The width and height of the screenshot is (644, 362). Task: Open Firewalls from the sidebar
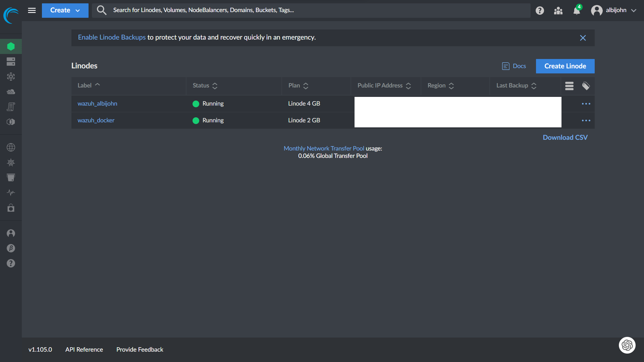point(11,92)
